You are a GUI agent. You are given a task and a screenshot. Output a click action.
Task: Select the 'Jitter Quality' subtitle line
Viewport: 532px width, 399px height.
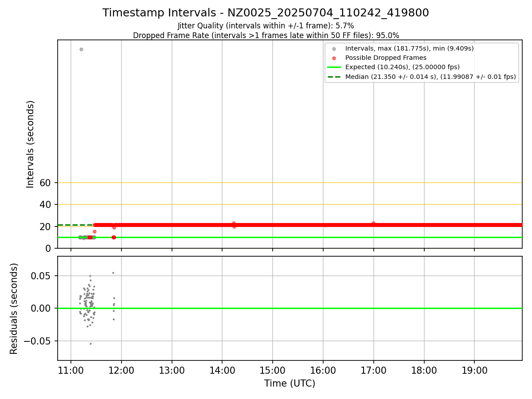[x=266, y=26]
